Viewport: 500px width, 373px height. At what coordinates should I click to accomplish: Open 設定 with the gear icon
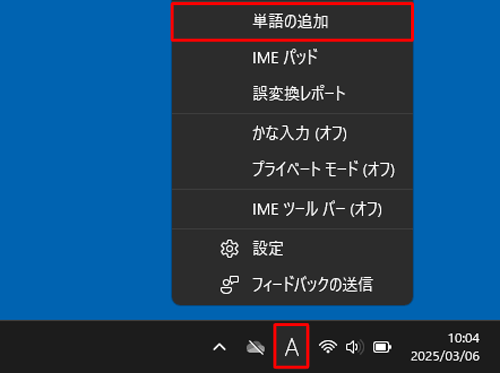[x=292, y=249]
